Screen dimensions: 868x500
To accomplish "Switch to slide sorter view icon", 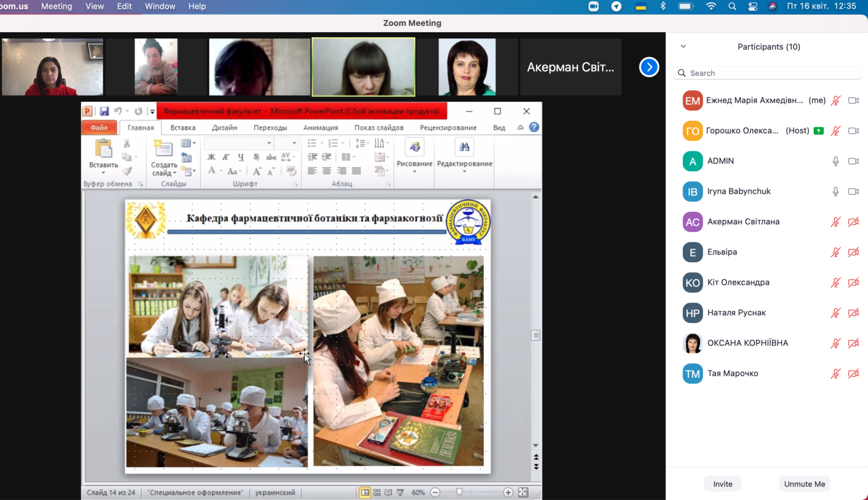I will [x=377, y=493].
